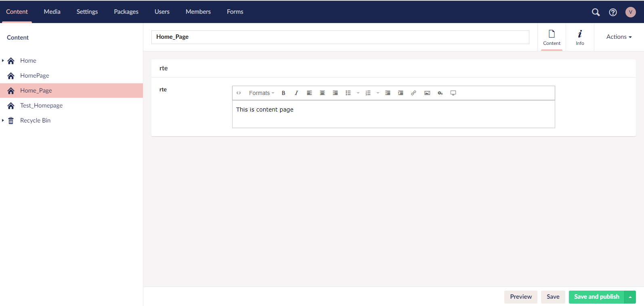
Task: Switch to the Info tab
Action: point(580,37)
